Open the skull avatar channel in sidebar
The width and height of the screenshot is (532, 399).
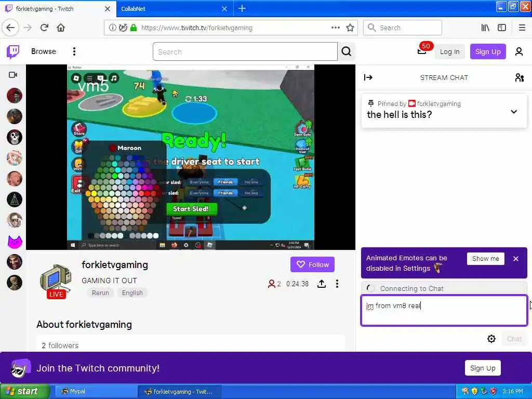(x=15, y=137)
